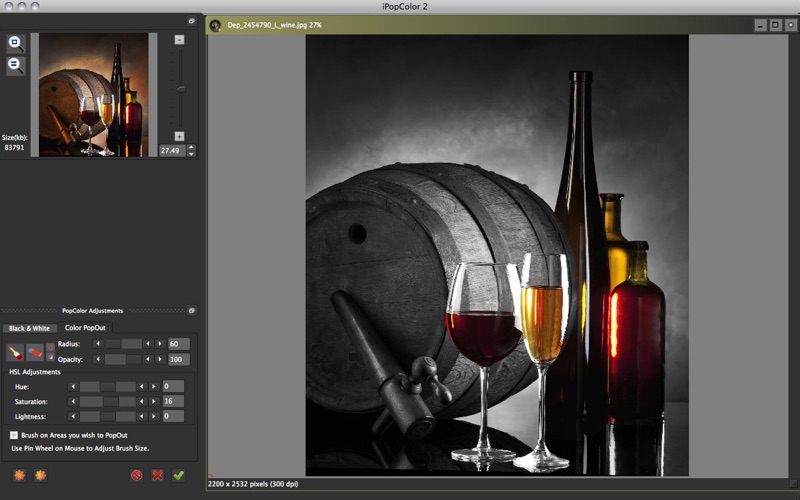Select the eraser tool
Image resolution: width=800 pixels, height=500 pixels.
click(x=35, y=352)
